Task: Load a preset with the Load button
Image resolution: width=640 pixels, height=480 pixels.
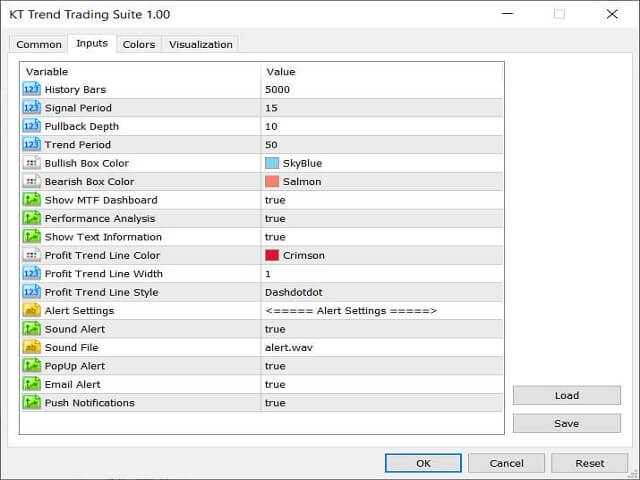Action: coord(567,395)
